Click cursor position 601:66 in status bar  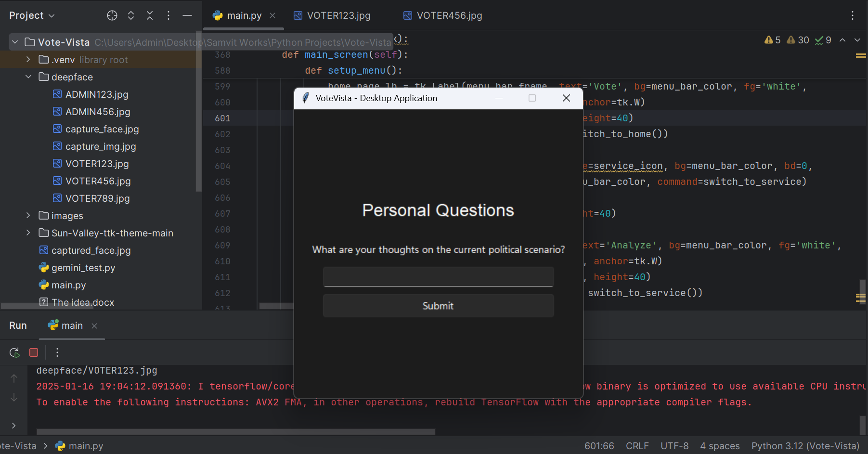tap(599, 446)
